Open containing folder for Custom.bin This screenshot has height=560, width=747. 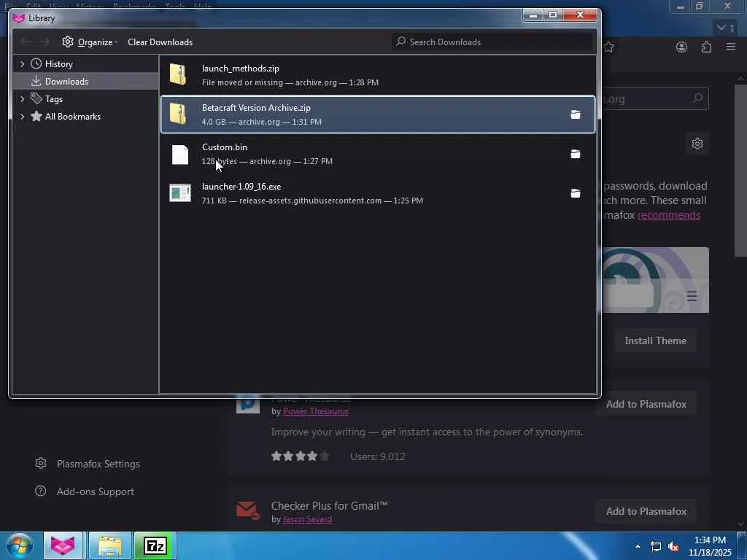pos(576,154)
